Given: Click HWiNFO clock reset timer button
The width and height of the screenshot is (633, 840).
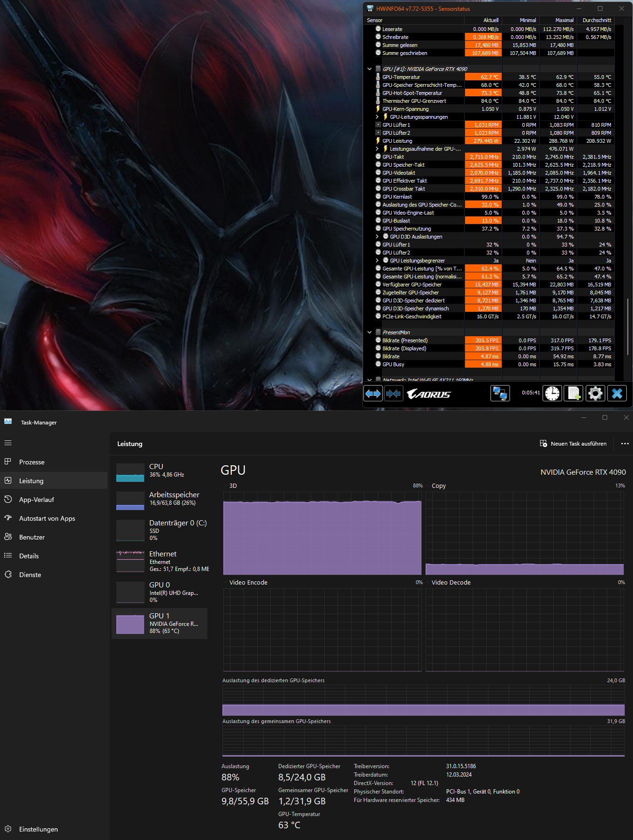Looking at the screenshot, I should coord(552,393).
